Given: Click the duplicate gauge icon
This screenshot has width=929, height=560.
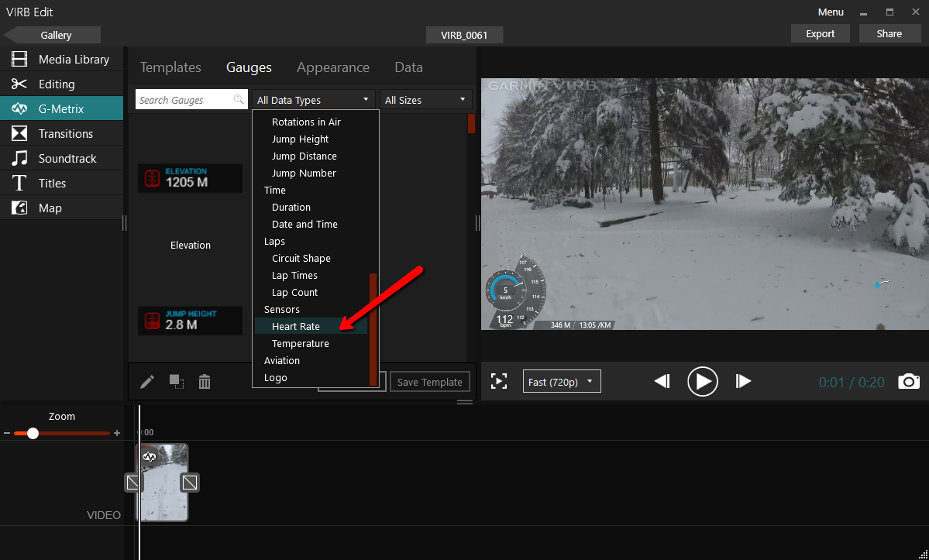Looking at the screenshot, I should pos(177,382).
